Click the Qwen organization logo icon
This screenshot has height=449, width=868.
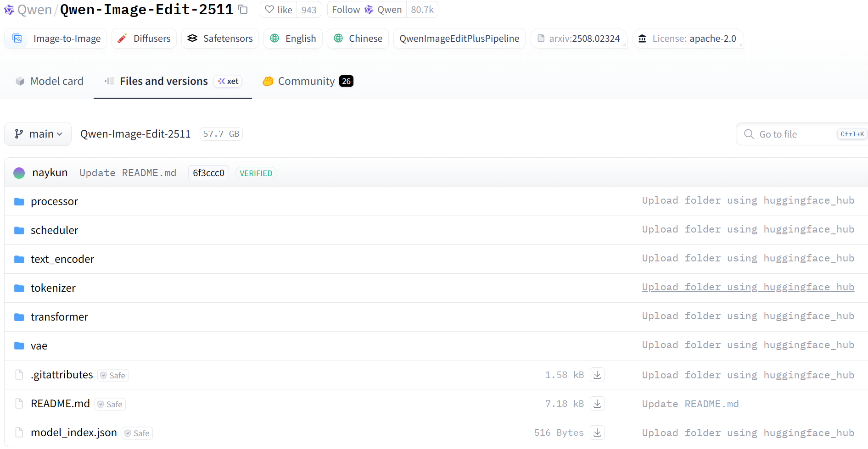click(x=9, y=10)
